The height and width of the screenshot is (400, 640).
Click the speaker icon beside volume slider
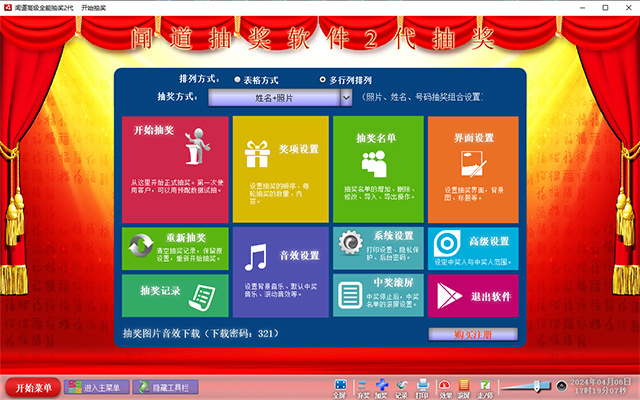pos(562,386)
